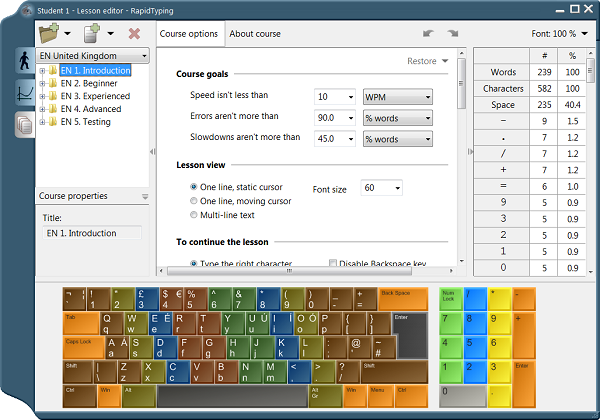The width and height of the screenshot is (600, 420).
Task: Click the undo arrow icon
Action: (428, 34)
